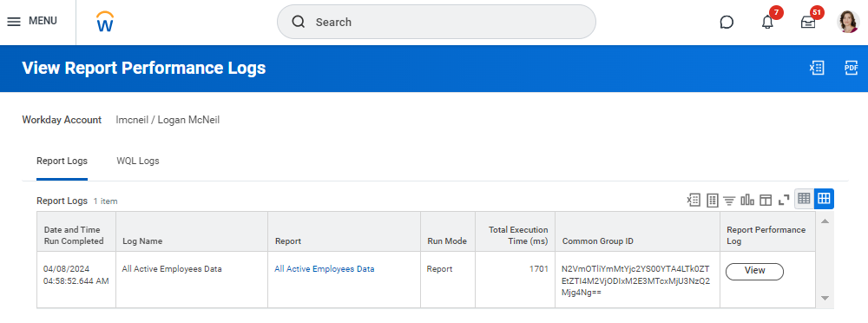
Task: Click the Search input field
Action: click(437, 22)
